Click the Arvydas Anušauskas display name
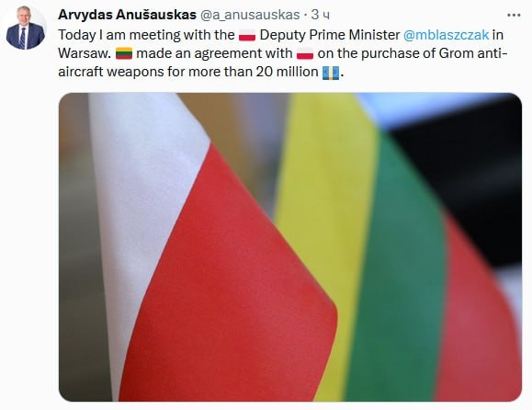Viewport: 532px width, 410px height. (127, 15)
